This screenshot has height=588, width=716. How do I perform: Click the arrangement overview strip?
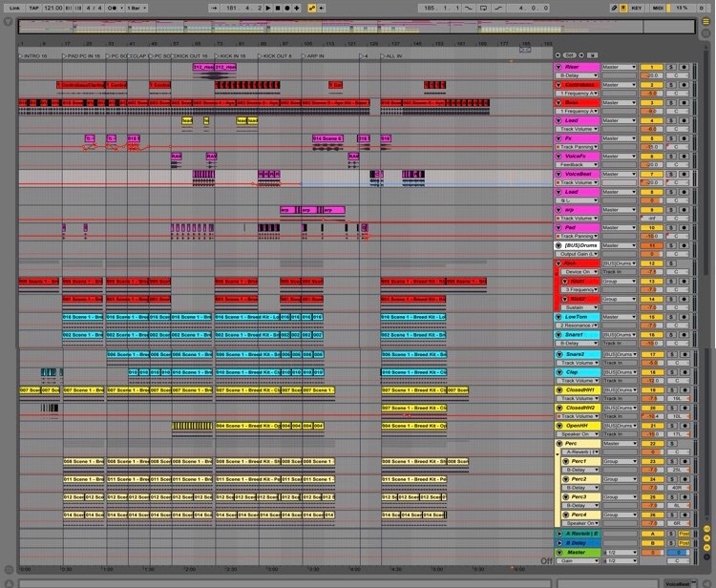[x=356, y=27]
